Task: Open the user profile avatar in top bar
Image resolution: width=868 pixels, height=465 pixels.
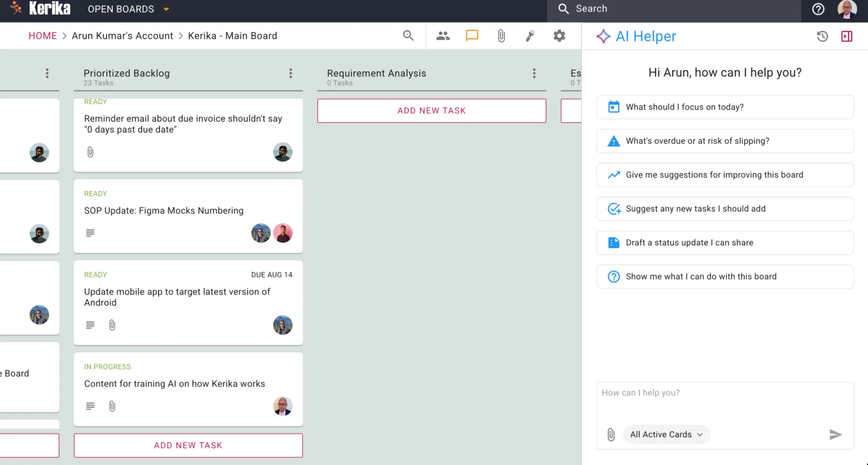Action: tap(847, 9)
